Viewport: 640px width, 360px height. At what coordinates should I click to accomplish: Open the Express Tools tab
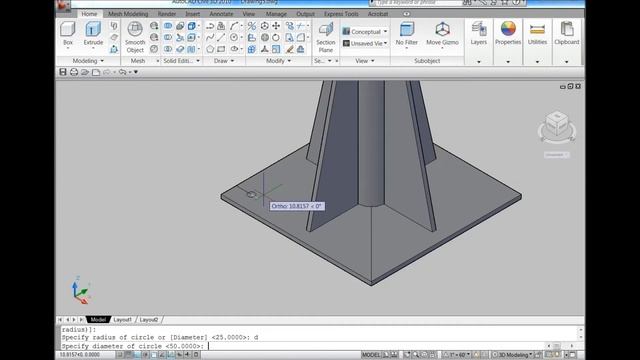pos(341,14)
